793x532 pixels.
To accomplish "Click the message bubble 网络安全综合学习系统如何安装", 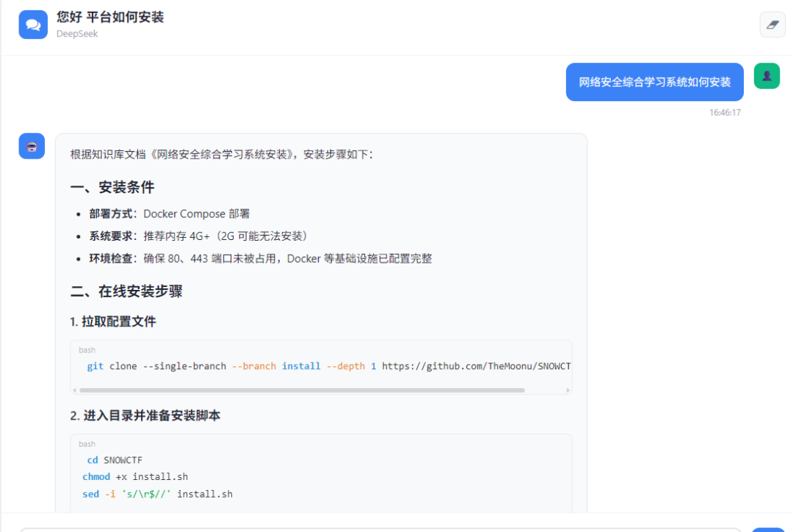I will [x=654, y=82].
